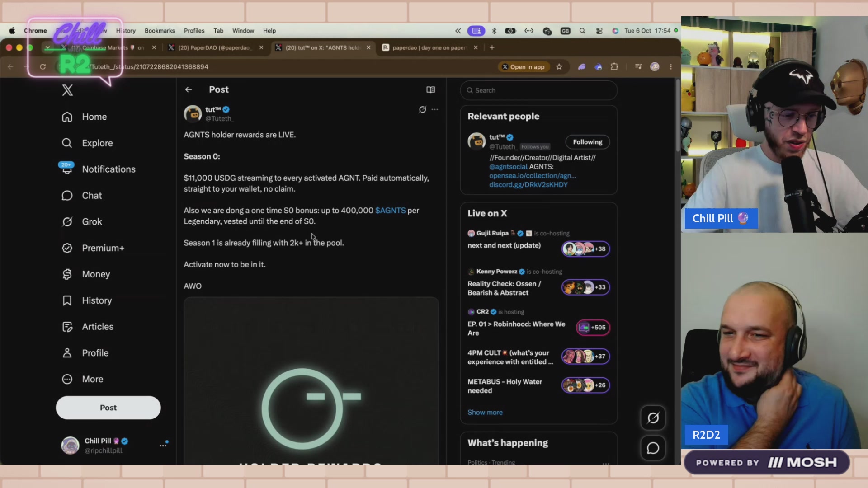Open Premium+ in the sidebar
Screen dimensions: 868x488
pos(93,248)
